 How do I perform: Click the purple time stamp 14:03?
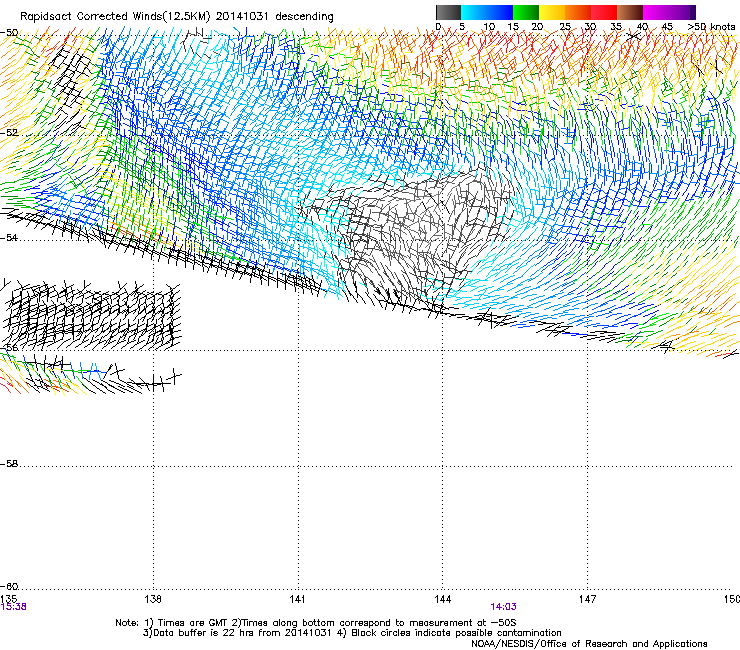click(503, 607)
